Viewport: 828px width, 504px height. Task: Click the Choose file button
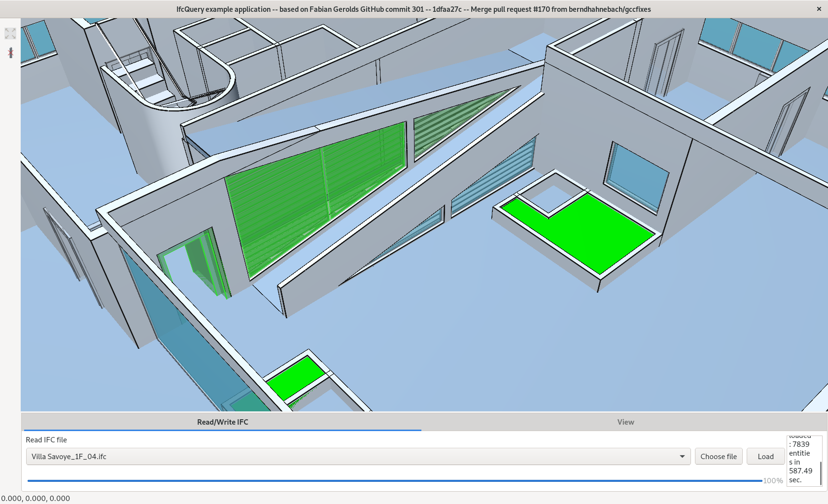pyautogui.click(x=719, y=456)
